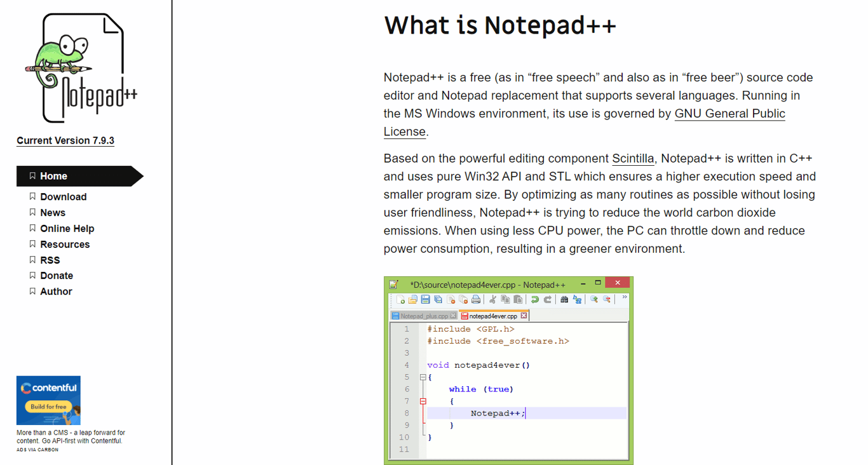Collapse the code fold at line 5

(x=422, y=377)
